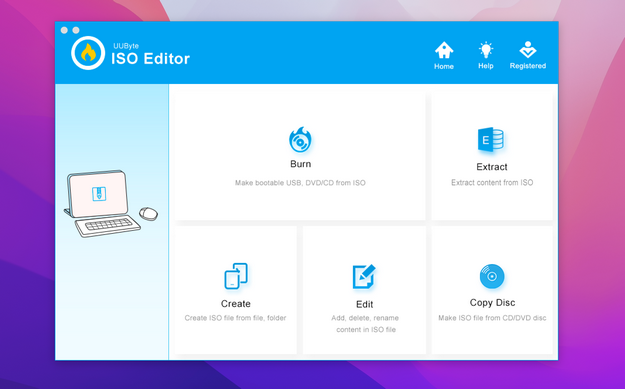
Task: Click 'Make bootable USB, DVD/CD from ISO' text
Action: click(x=300, y=183)
